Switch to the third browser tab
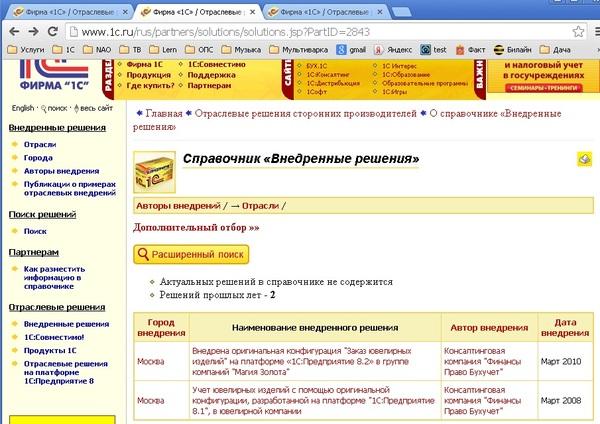The width and height of the screenshot is (600, 424). click(325, 9)
